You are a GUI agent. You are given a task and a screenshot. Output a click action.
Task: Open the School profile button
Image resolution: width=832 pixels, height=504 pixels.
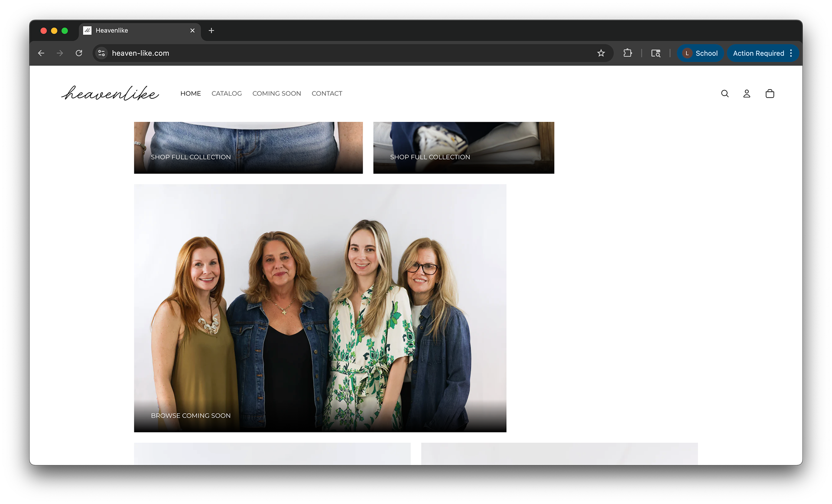pos(700,53)
